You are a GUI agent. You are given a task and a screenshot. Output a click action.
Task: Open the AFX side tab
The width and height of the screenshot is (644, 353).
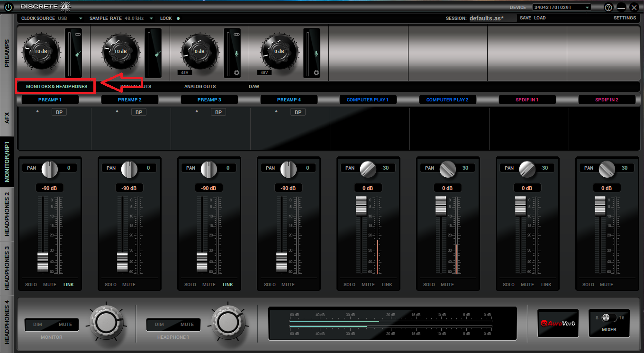pos(7,118)
